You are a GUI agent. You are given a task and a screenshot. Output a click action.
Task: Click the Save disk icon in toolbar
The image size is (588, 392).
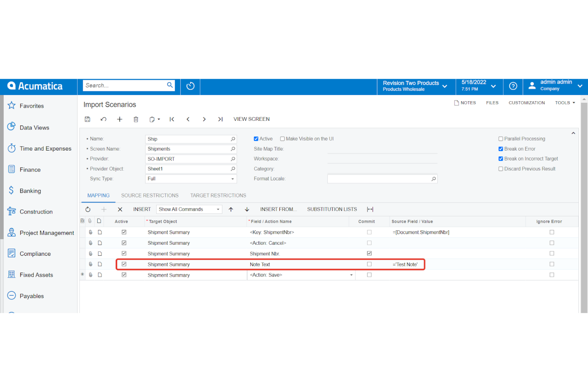click(87, 119)
